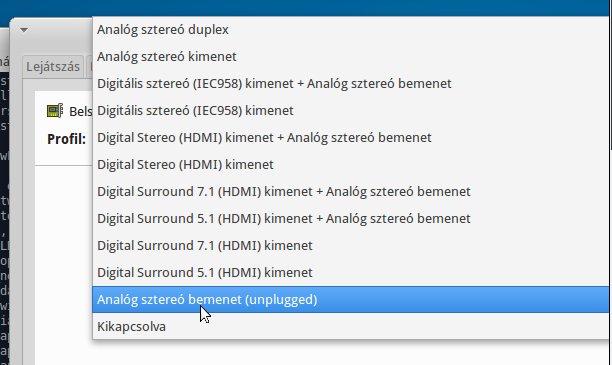The width and height of the screenshot is (612, 365).
Task: Select Digital Stereo (HDMI) kimenet + Analóg bemenet
Action: [x=350, y=137]
